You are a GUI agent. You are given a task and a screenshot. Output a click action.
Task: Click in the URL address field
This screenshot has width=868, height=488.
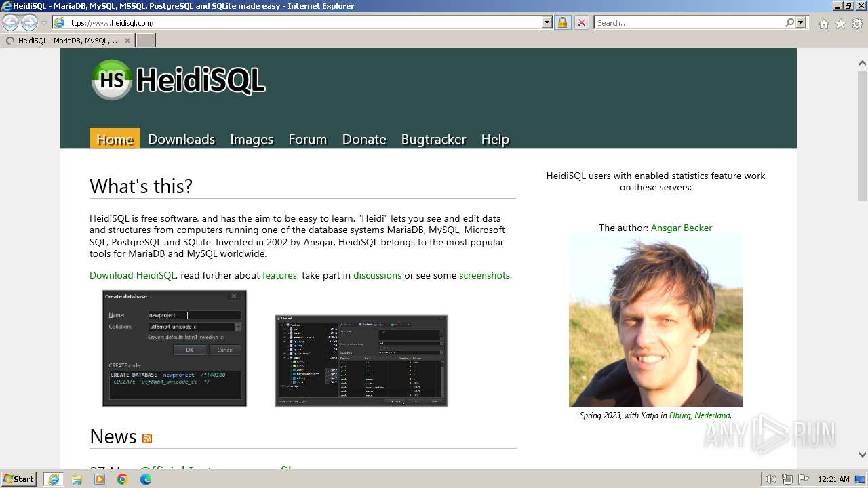(302, 22)
